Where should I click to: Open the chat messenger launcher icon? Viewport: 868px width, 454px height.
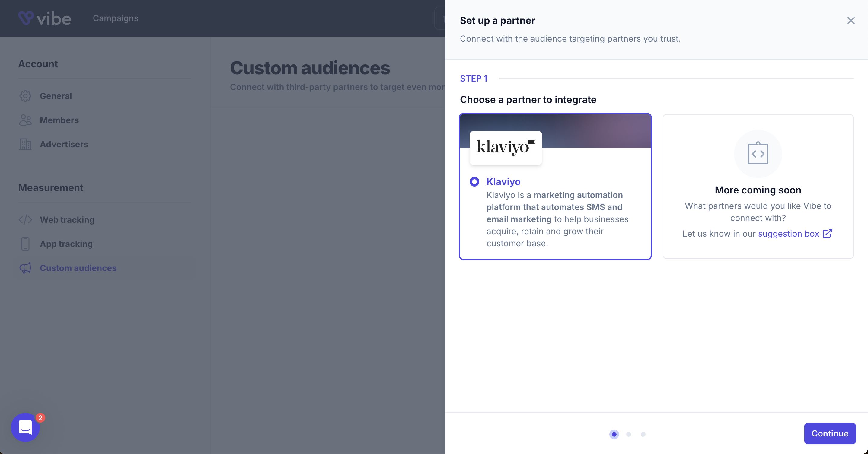(25, 427)
